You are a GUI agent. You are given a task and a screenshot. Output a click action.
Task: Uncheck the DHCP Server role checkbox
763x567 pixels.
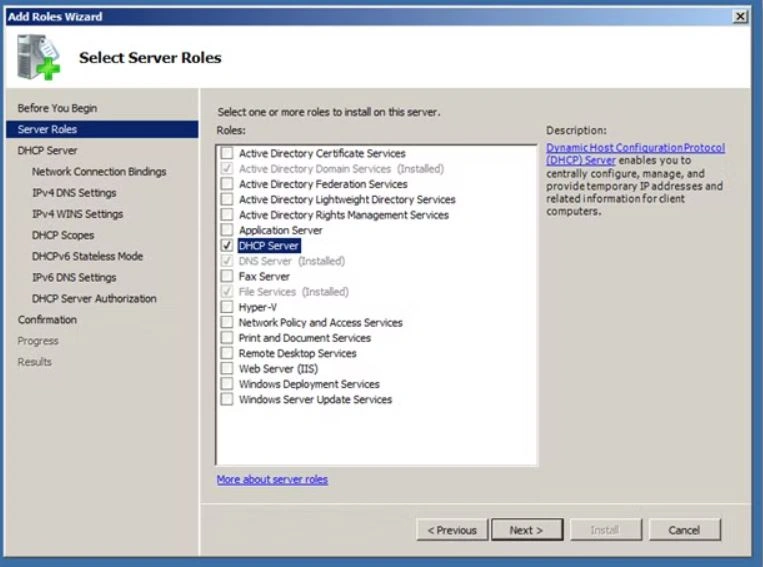pos(227,245)
